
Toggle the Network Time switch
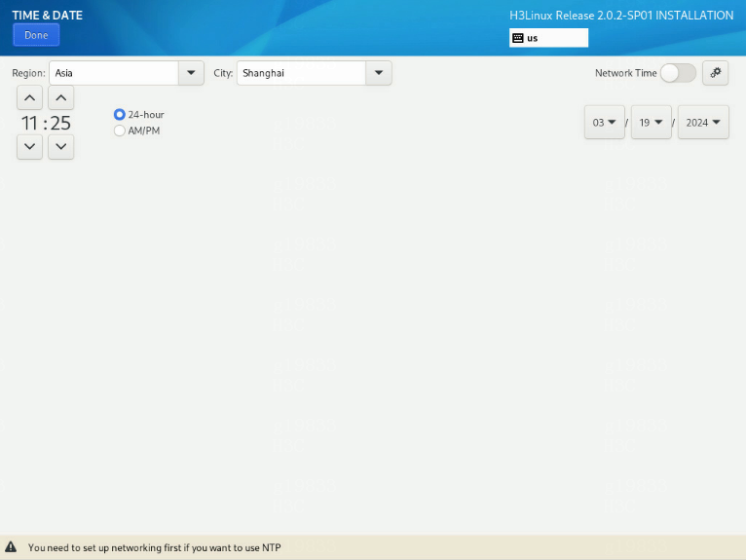(678, 73)
